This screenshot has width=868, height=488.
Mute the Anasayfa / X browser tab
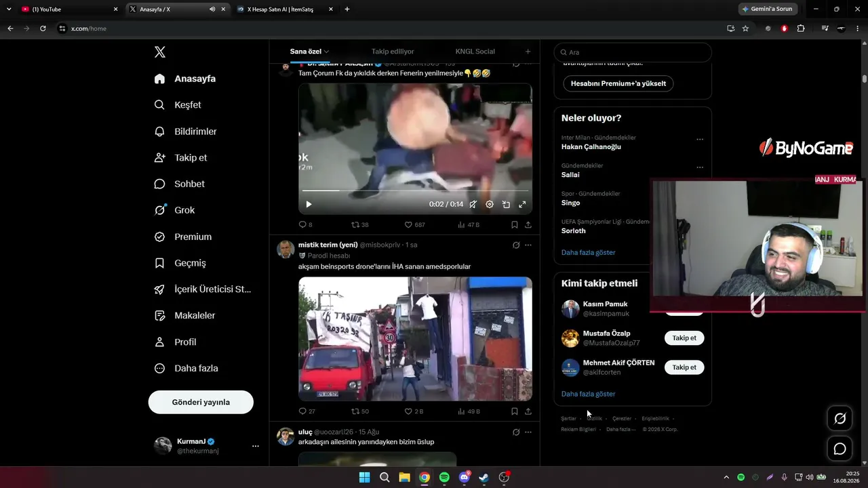pyautogui.click(x=212, y=9)
